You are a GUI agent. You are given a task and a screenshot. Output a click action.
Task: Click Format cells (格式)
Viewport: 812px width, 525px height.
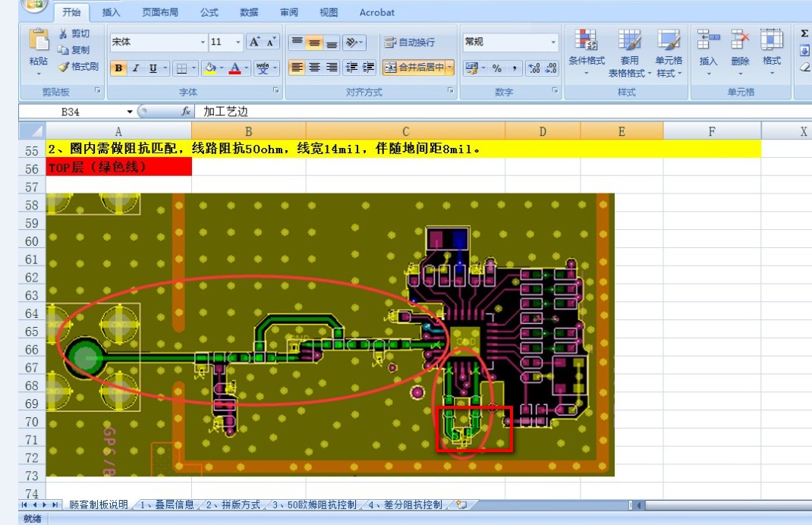click(x=772, y=52)
